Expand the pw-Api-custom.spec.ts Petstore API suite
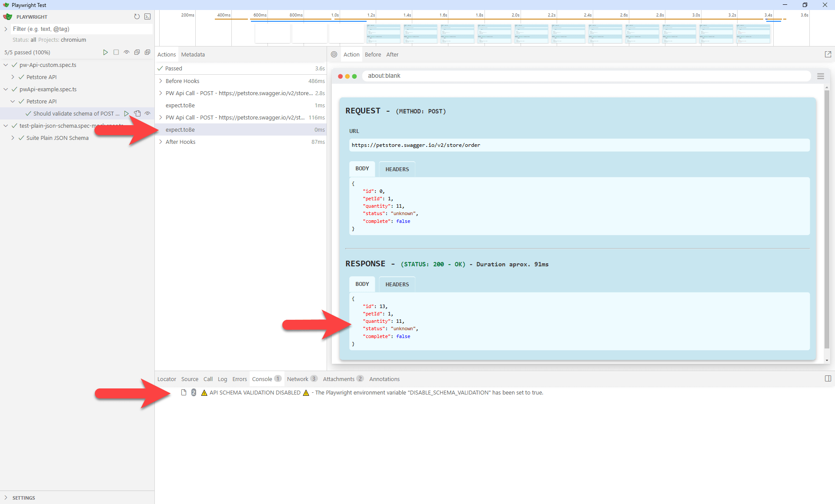Viewport: 835px width, 504px height. 13,77
